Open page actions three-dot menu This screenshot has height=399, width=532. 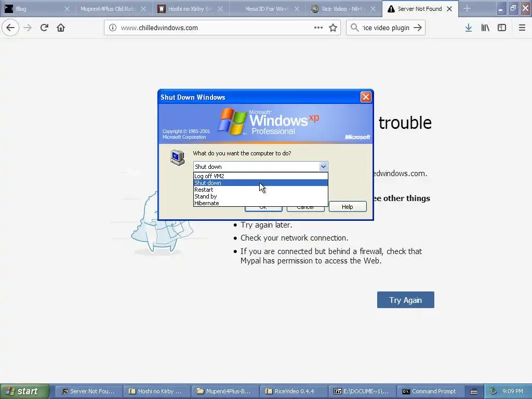tap(318, 28)
